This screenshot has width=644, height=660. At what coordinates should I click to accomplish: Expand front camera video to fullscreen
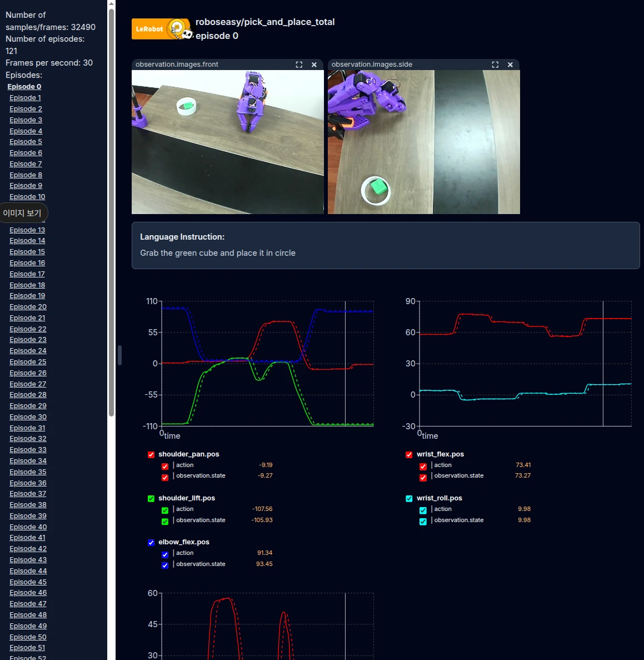point(299,64)
